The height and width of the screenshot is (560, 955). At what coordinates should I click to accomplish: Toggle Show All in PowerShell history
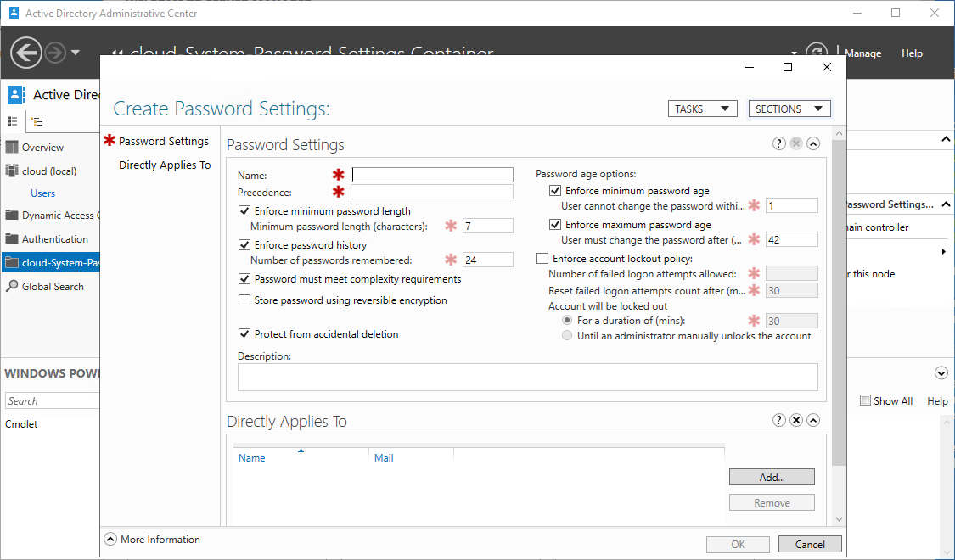(x=865, y=400)
